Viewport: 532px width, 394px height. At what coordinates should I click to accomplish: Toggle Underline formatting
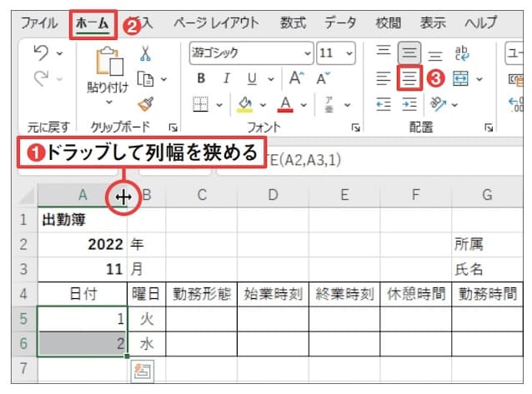pyautogui.click(x=252, y=78)
